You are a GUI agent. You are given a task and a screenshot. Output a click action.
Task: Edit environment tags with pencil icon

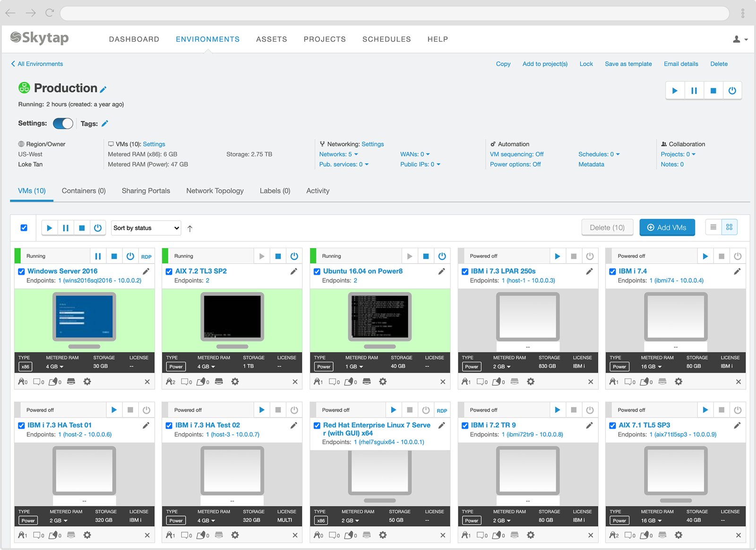(105, 124)
